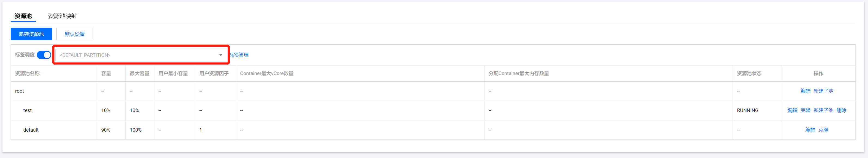The image size is (868, 158).
Task: Click the DEFAULT_PARTITION label selector field
Action: click(135, 55)
